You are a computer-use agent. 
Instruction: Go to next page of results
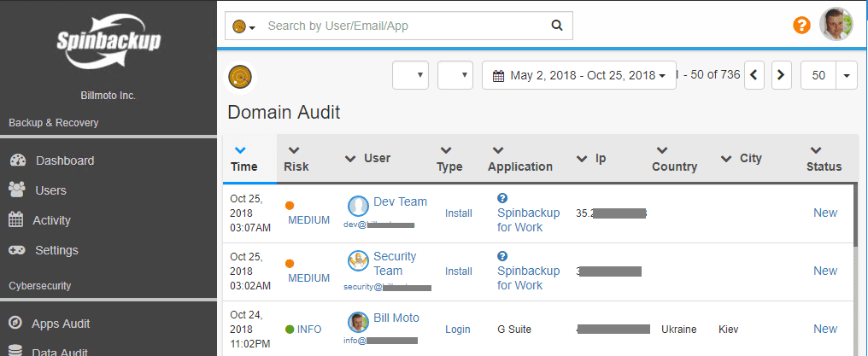pos(781,75)
